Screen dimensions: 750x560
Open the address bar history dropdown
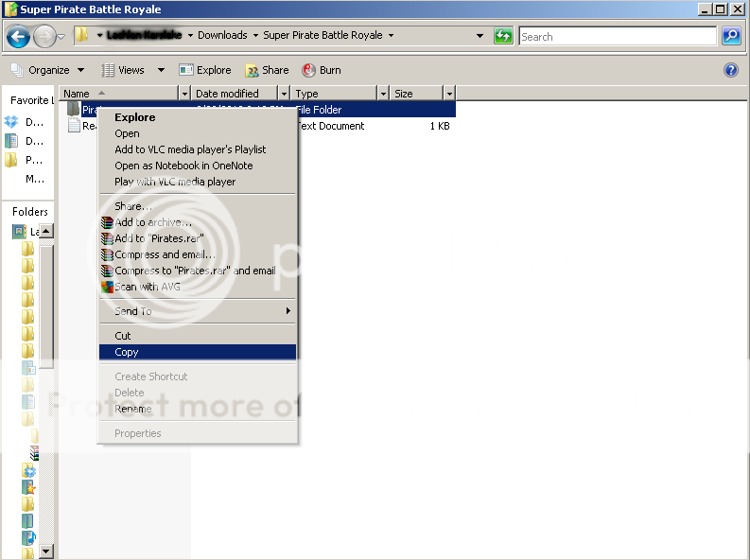tap(480, 37)
